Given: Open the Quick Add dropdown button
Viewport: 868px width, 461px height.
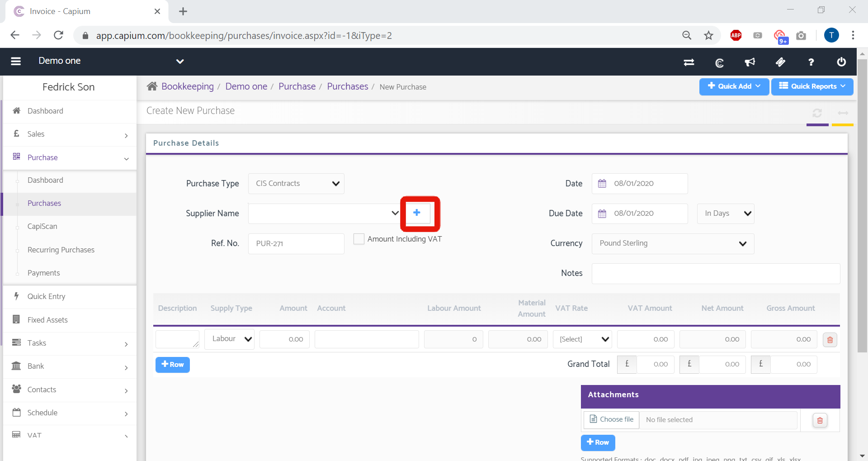Looking at the screenshot, I should tap(734, 86).
